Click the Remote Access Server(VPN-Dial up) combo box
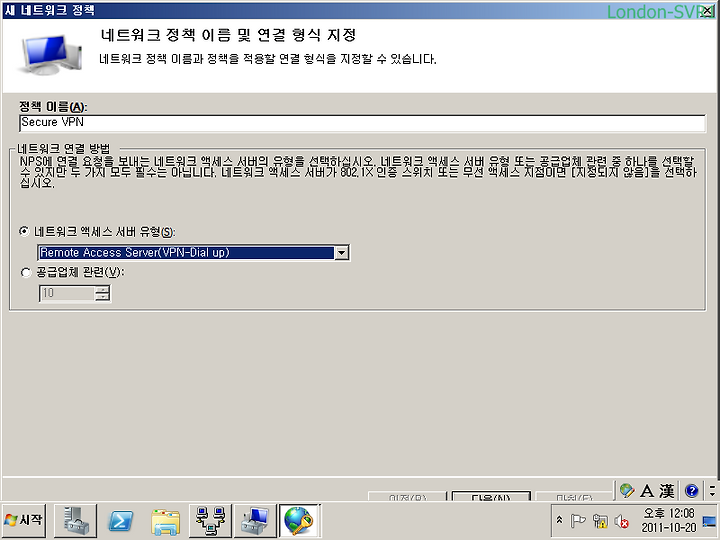The image size is (720, 540). pos(193,253)
